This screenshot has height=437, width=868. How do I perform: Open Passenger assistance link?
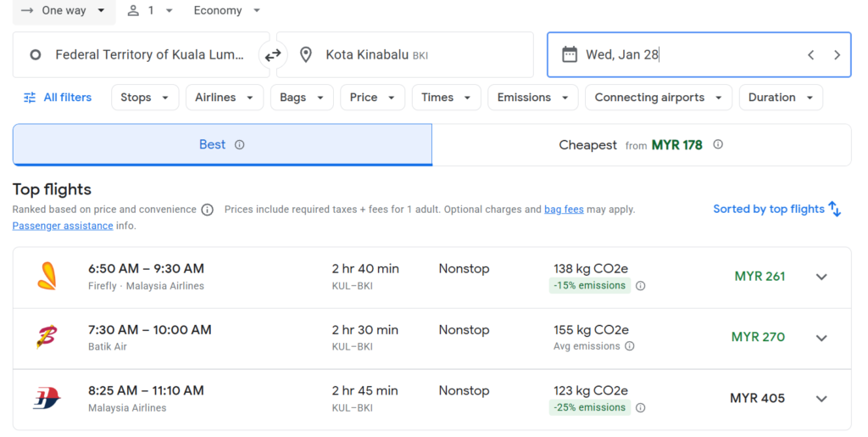(63, 227)
